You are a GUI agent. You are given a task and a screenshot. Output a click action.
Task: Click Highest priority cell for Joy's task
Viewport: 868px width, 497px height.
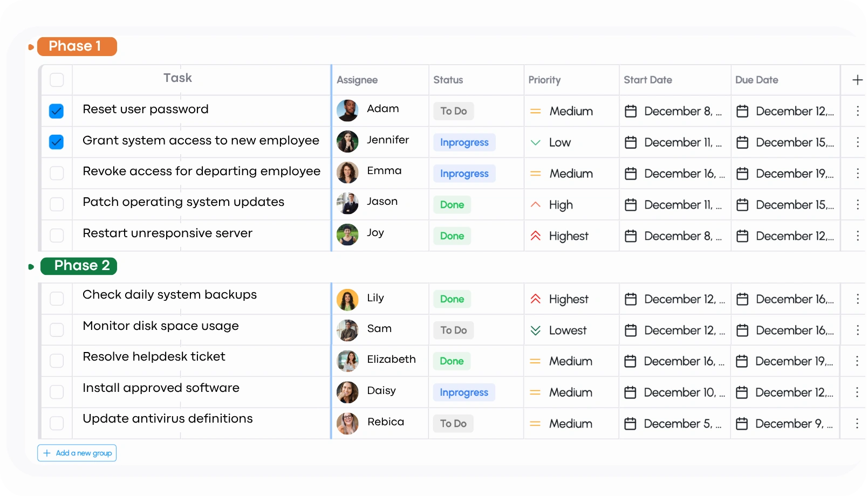click(571, 236)
